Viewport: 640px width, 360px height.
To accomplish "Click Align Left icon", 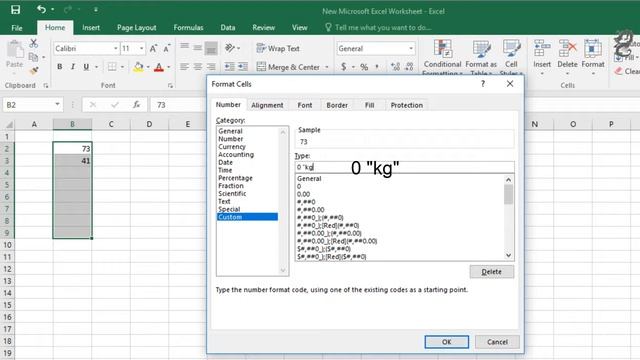I will click(x=184, y=67).
